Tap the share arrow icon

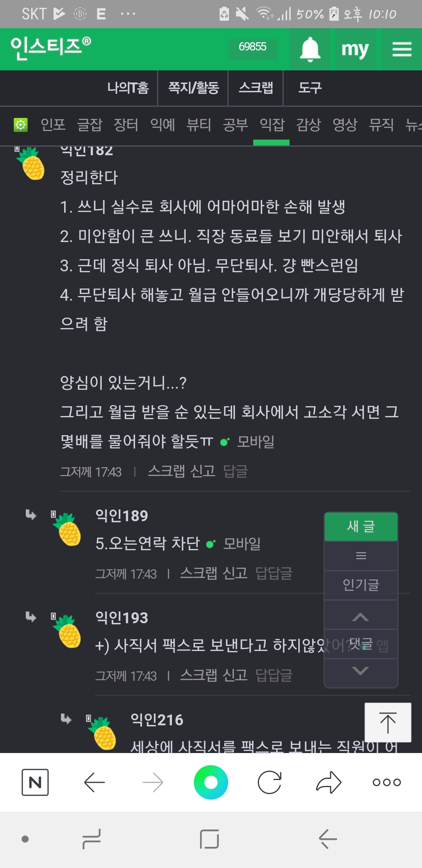tap(329, 782)
